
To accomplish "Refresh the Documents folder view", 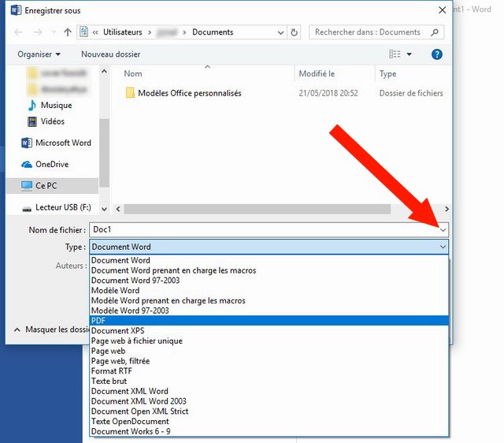I will [295, 33].
